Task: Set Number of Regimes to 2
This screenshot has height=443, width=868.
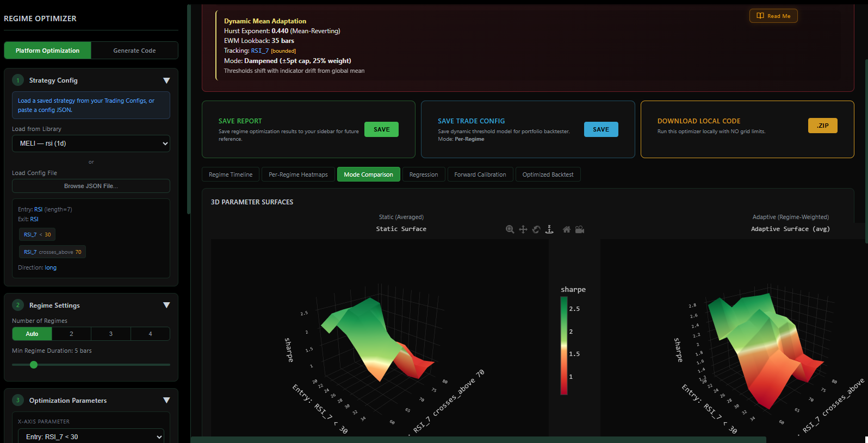Action: point(71,334)
